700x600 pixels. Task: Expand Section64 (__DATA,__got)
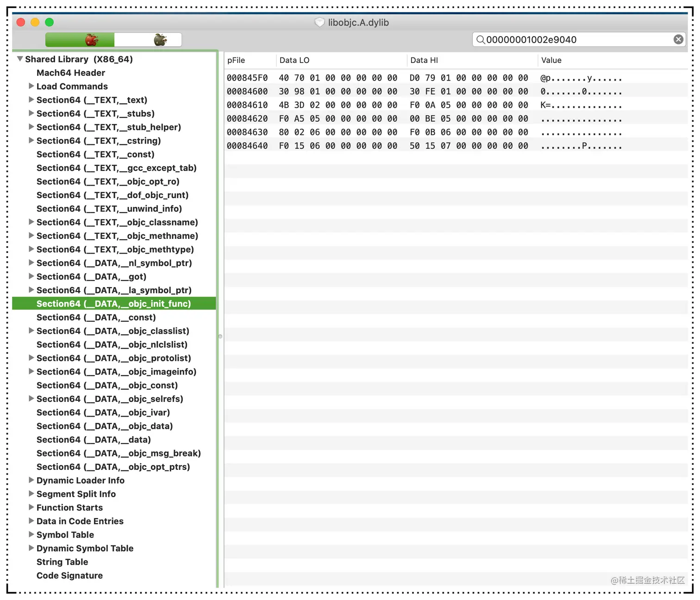pos(31,276)
